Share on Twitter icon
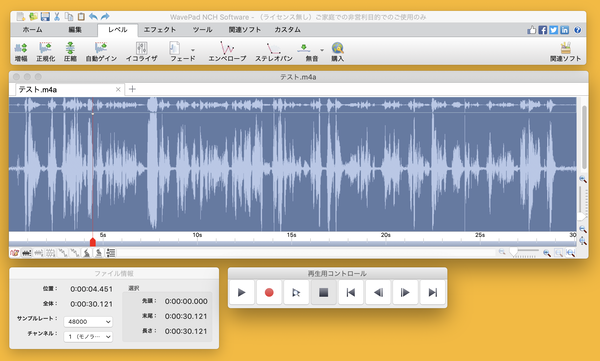This screenshot has width=600, height=361. [554, 30]
